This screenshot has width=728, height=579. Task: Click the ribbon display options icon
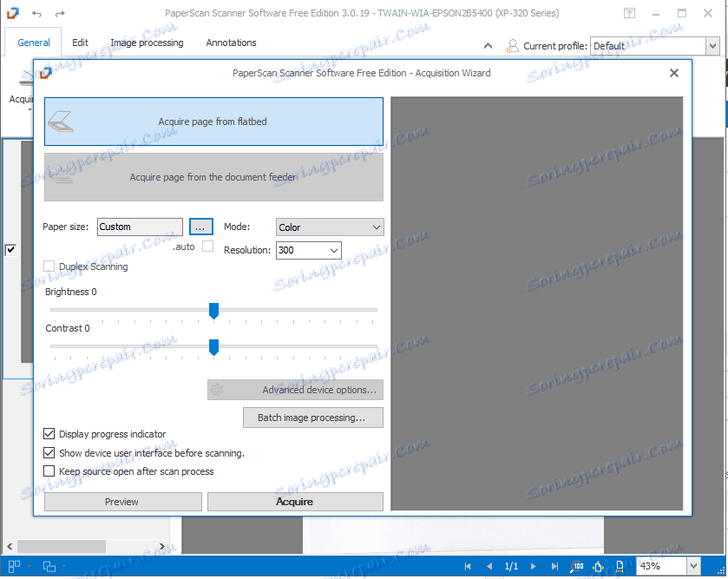[629, 13]
